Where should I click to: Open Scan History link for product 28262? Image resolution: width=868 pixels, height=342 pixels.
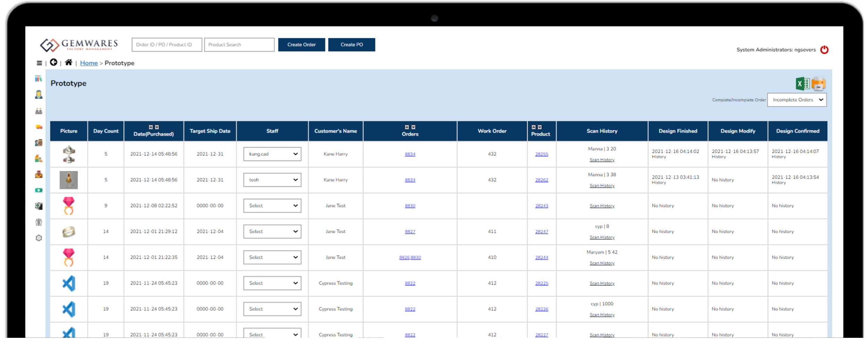602,186
